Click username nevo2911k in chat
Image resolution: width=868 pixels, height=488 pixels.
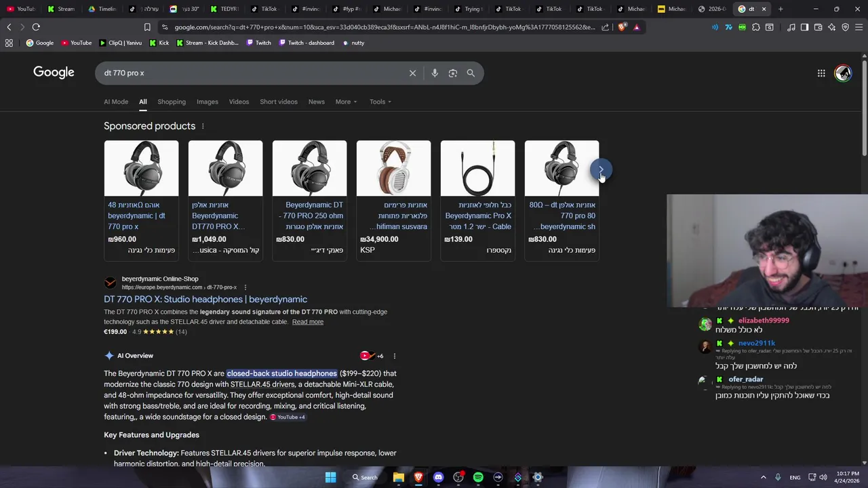(757, 344)
